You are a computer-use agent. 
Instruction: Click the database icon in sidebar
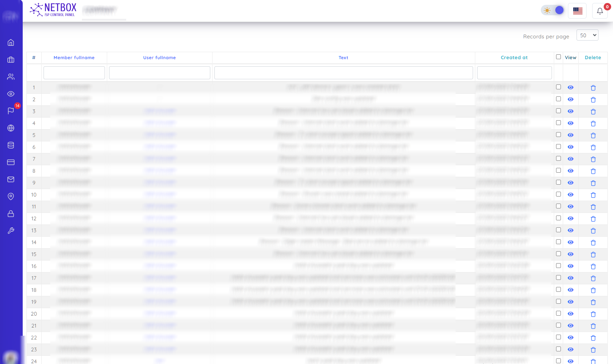(x=11, y=145)
